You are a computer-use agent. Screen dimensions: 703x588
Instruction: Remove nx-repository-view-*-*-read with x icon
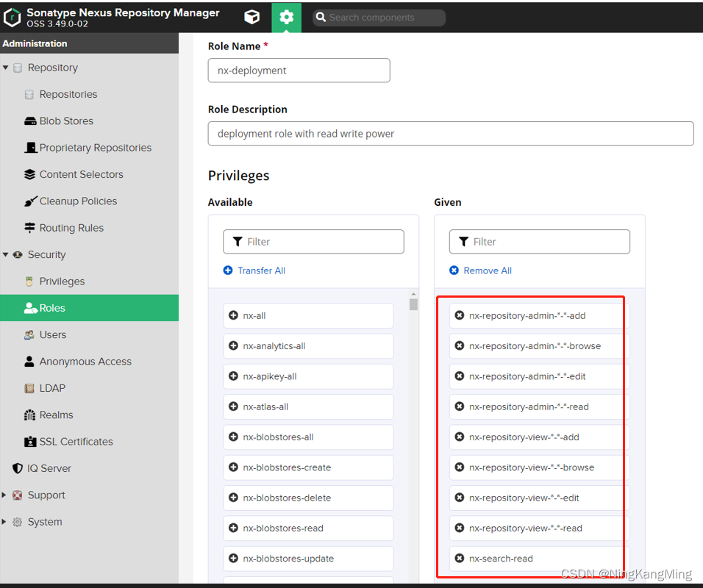pyautogui.click(x=460, y=528)
